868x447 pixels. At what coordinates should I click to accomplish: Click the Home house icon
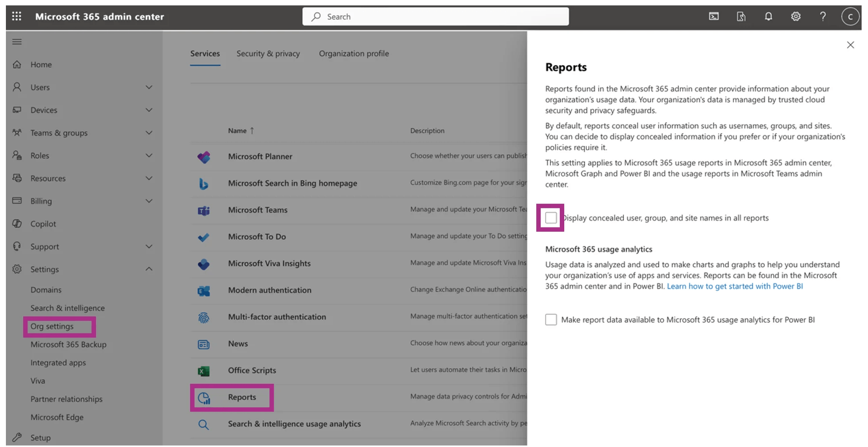[17, 64]
